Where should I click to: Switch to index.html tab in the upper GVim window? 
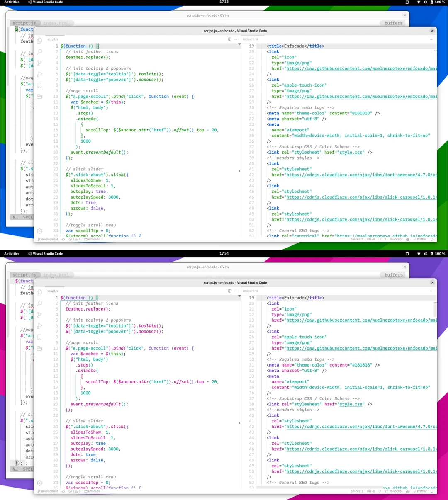56,23
